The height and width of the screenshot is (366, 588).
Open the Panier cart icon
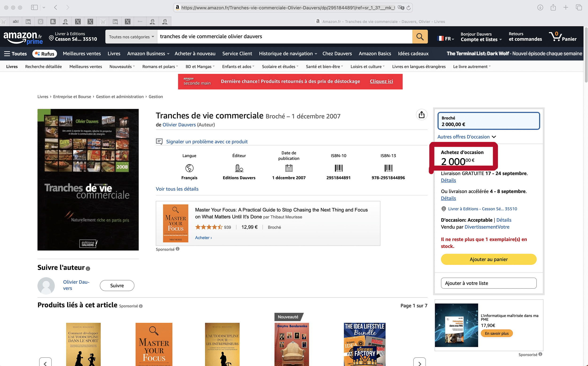tap(562, 36)
